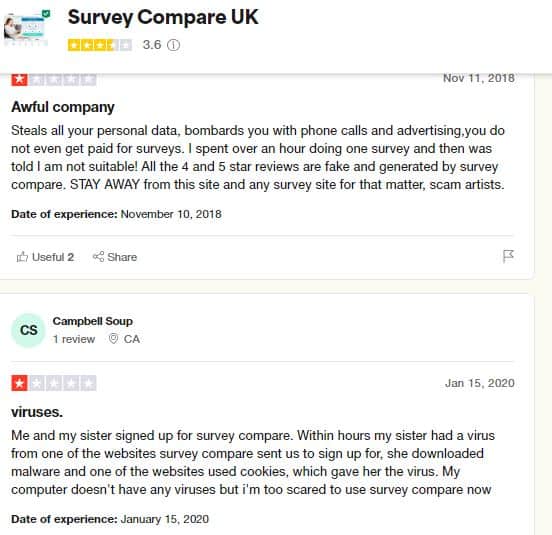Screen dimensions: 552x535
Task: Click the CS avatar of Campbell Soup
Action: point(28,330)
